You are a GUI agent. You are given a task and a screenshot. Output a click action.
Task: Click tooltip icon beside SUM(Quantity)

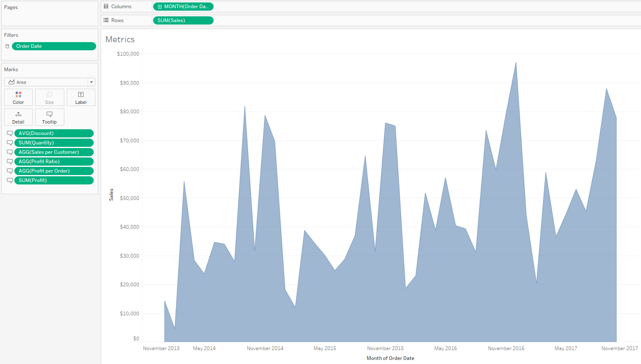pyautogui.click(x=10, y=143)
